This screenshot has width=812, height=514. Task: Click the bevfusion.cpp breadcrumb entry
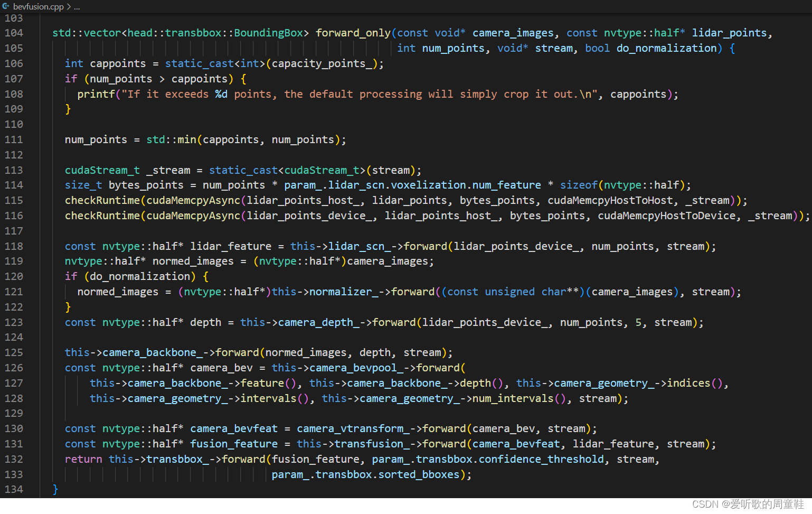(38, 6)
